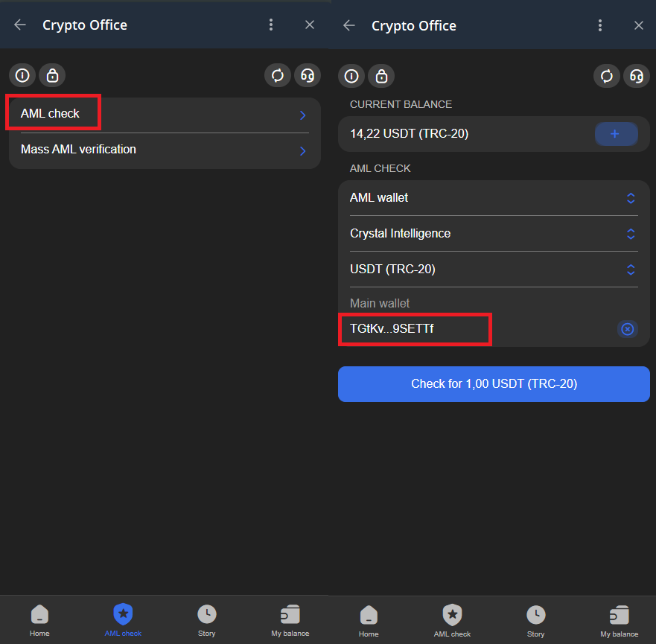Open right panel's three-dot options menu
Screen dimensions: 656x644
[x=600, y=25]
